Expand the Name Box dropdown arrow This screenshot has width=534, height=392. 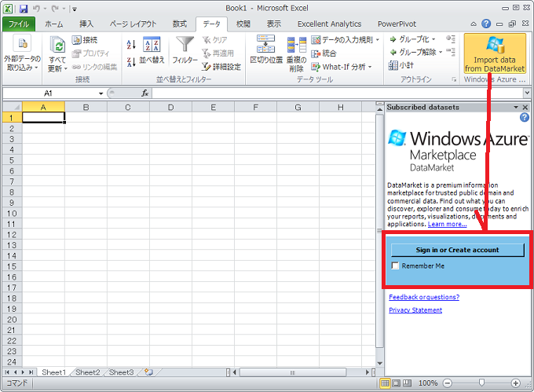101,93
